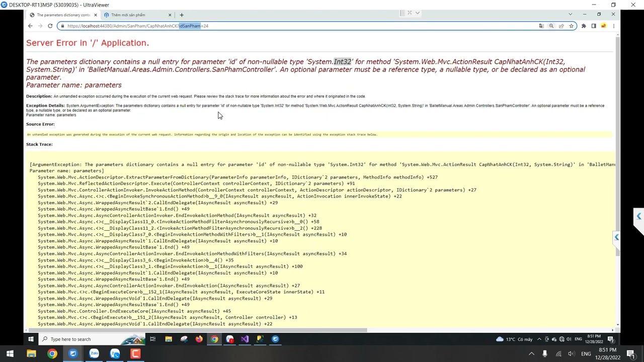Image resolution: width=644 pixels, height=362 pixels.
Task: Close the 'The parameters dictionary' tab
Action: [x=95, y=15]
